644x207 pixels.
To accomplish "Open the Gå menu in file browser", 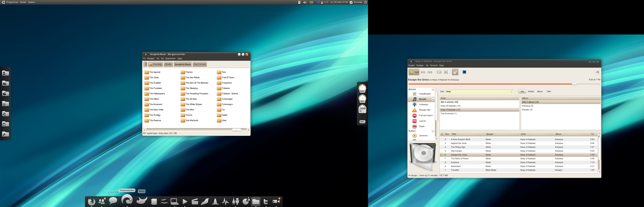I will coord(162,58).
